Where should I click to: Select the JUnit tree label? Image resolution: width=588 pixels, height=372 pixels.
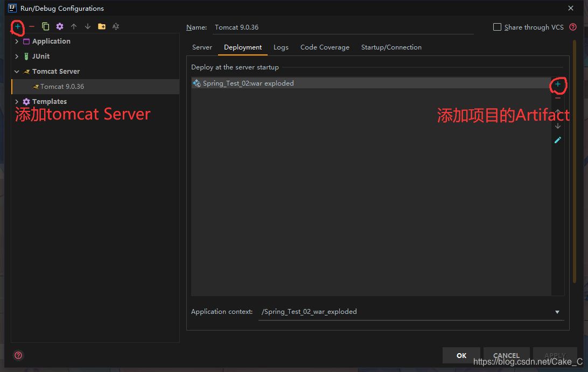(x=41, y=56)
